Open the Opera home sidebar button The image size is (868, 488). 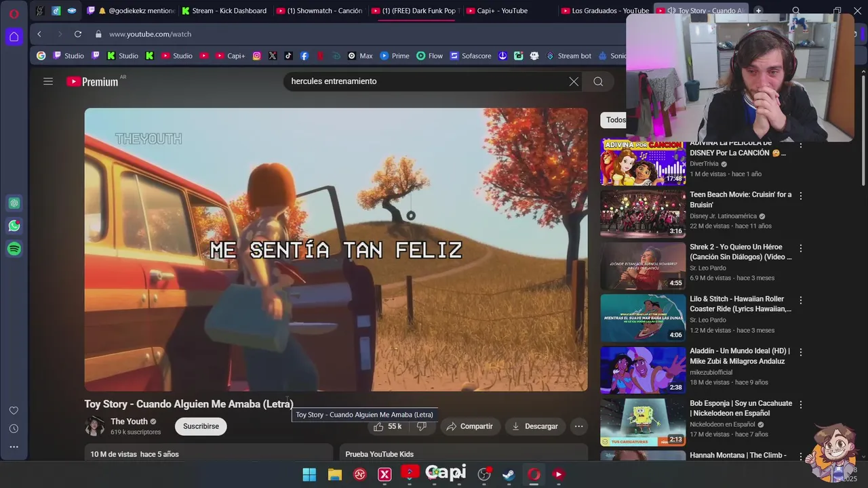pyautogui.click(x=14, y=37)
